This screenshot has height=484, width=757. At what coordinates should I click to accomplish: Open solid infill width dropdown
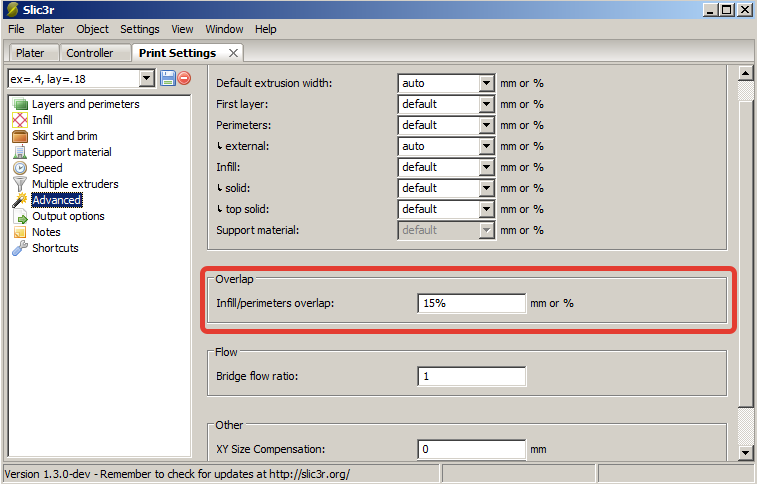[487, 188]
